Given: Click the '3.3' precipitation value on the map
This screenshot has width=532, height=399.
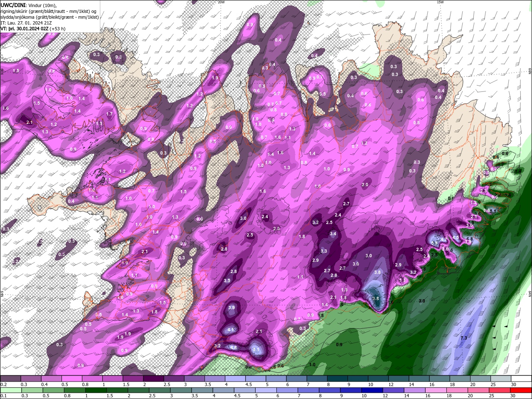Looking at the screenshot, I should (x=324, y=251).
